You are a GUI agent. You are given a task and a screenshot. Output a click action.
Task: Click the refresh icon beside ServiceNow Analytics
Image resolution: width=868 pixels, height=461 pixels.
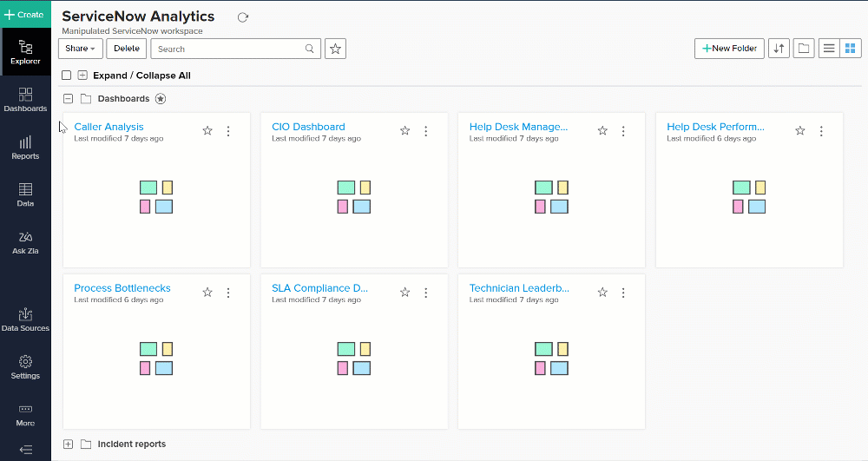pyautogui.click(x=243, y=17)
